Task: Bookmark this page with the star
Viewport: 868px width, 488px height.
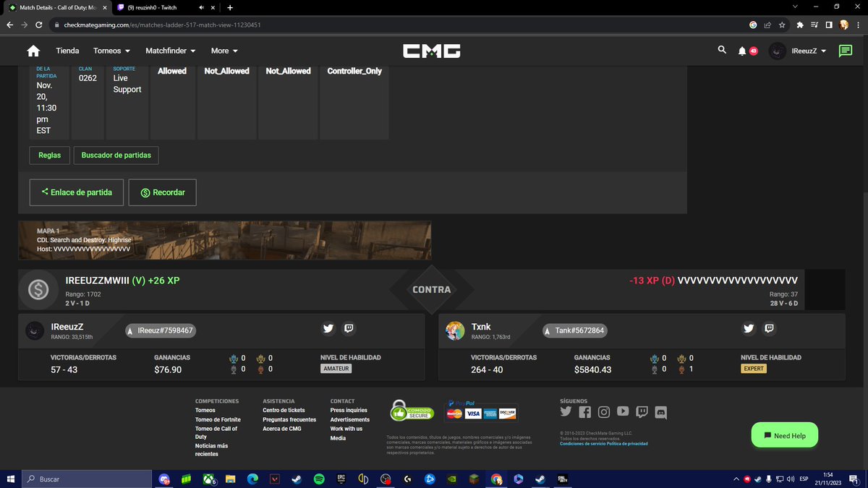Action: click(783, 24)
